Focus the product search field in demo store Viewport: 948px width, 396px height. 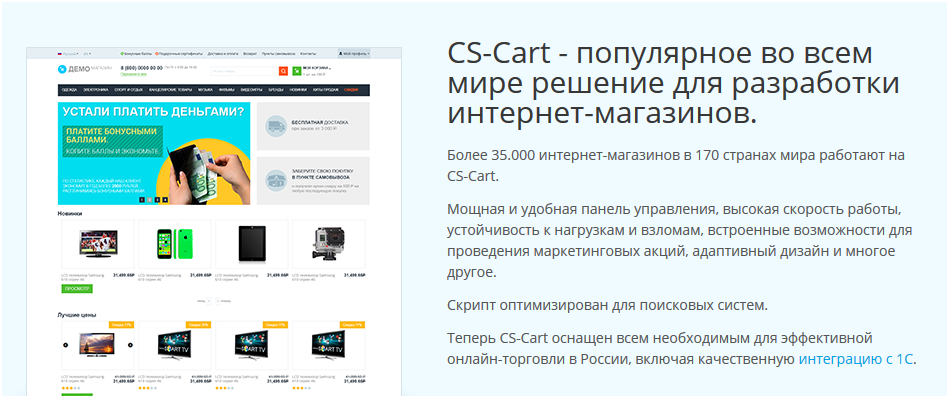pyautogui.click(x=245, y=71)
